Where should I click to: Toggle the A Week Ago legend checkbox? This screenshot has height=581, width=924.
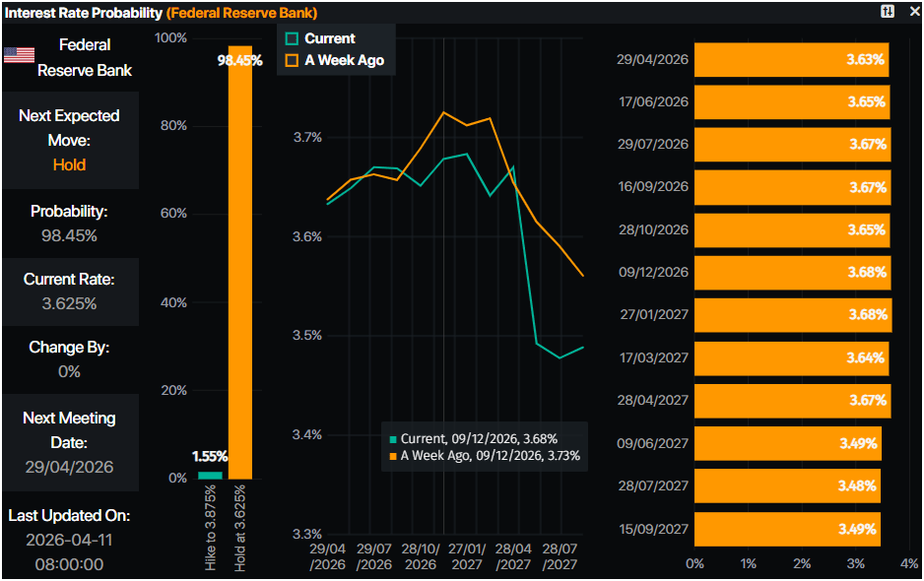pos(292,60)
